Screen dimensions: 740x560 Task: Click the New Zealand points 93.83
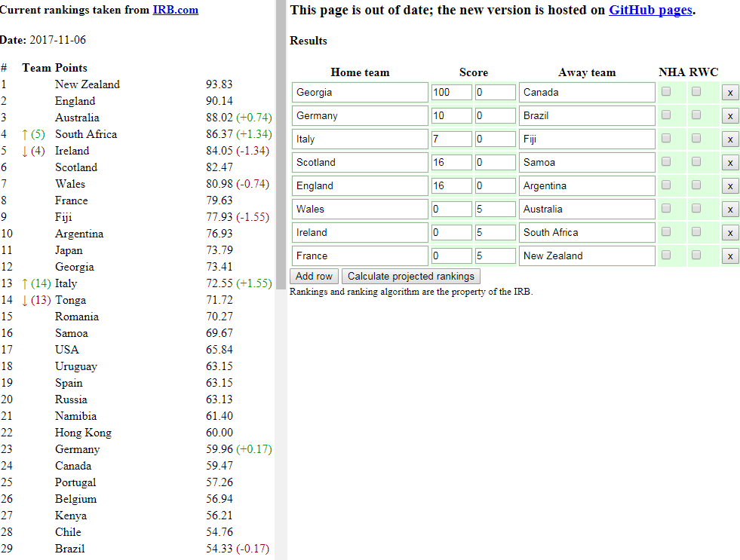[x=219, y=84]
